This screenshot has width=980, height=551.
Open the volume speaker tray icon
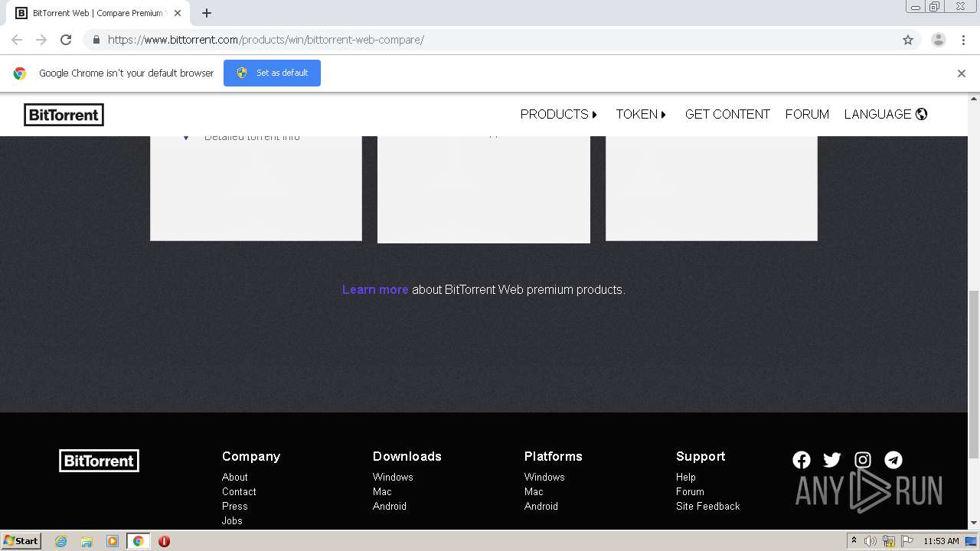pyautogui.click(x=871, y=541)
